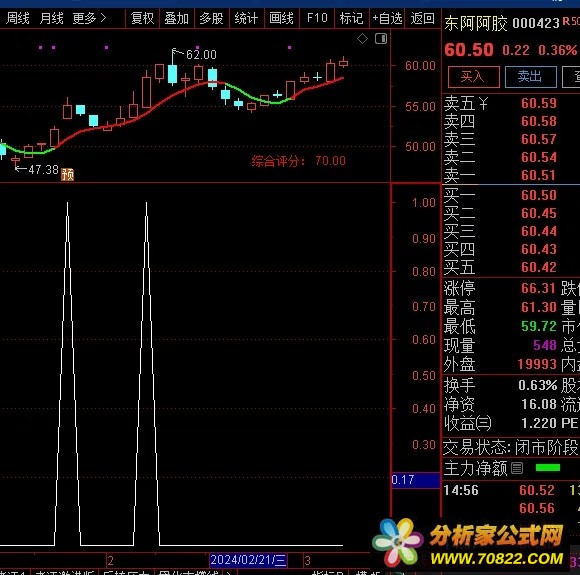Click the 涨停 limit-up price 66.31
Image resolution: width=580 pixels, height=575 pixels.
click(539, 288)
